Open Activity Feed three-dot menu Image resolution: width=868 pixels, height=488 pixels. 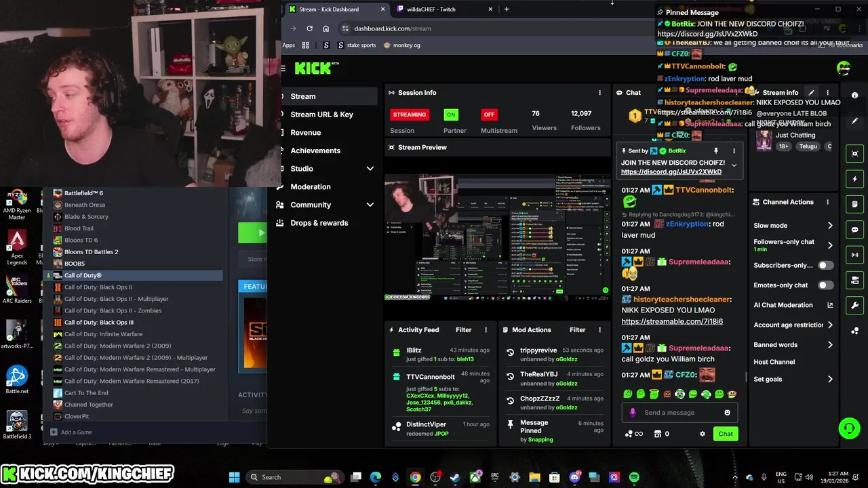486,330
